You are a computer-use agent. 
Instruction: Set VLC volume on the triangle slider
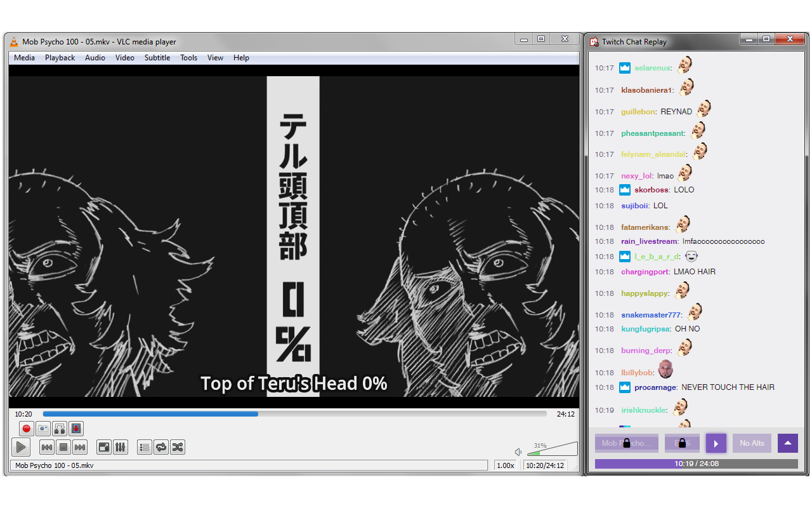pyautogui.click(x=552, y=449)
